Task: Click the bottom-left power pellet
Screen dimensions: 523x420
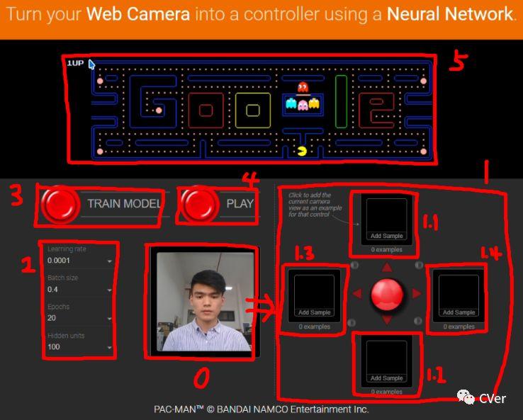Action: pyautogui.click(x=100, y=152)
